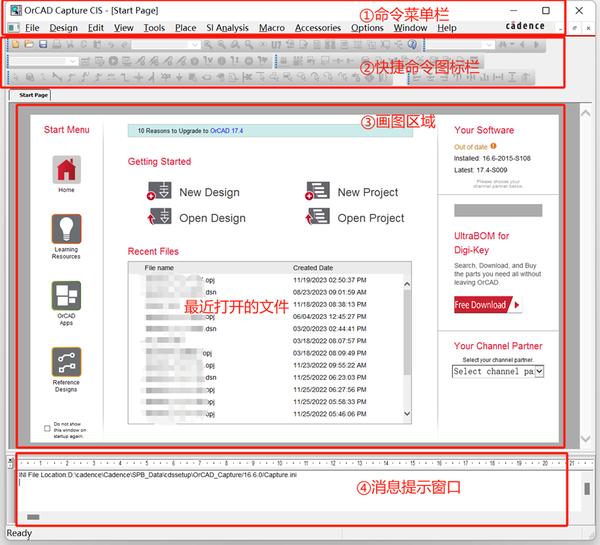600x545 pixels.
Task: Click the Start Page scroll-up chevron
Action: point(585,113)
